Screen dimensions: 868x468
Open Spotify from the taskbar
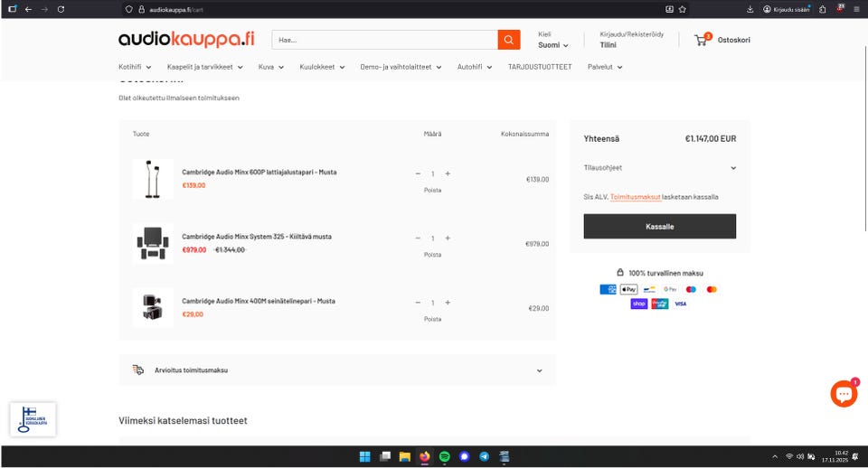click(x=445, y=456)
